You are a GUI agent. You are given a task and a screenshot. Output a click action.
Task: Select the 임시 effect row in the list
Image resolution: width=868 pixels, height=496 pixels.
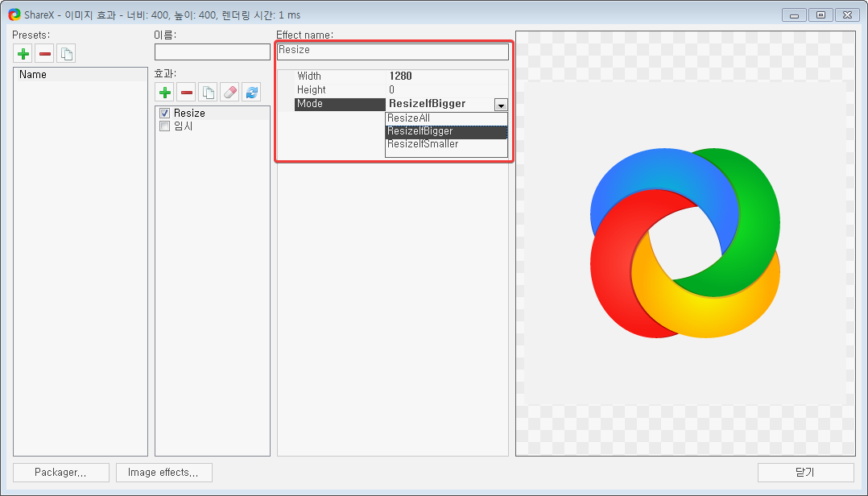tap(213, 126)
